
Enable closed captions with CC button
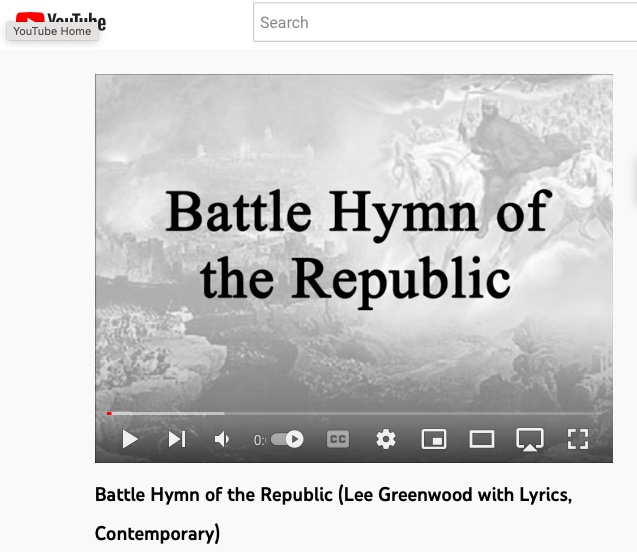click(x=338, y=439)
